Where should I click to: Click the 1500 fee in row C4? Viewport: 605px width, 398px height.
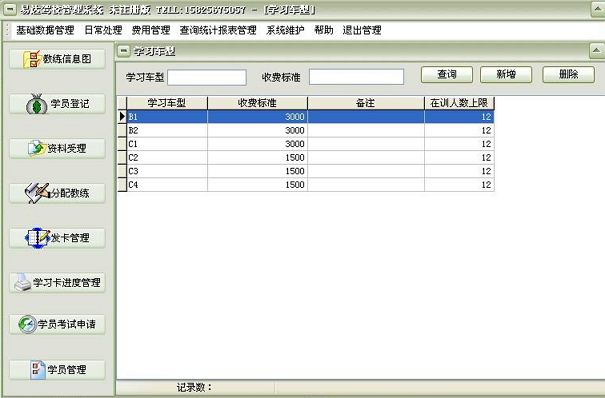257,185
